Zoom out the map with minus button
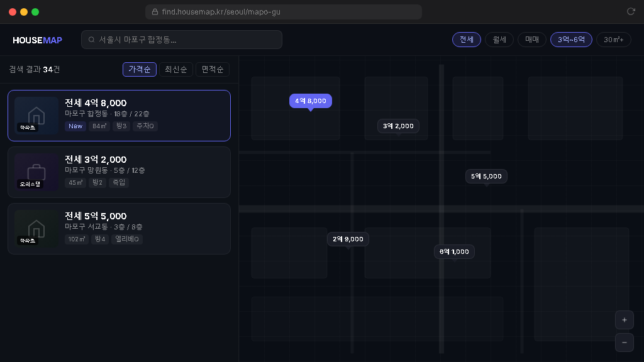 (x=624, y=343)
